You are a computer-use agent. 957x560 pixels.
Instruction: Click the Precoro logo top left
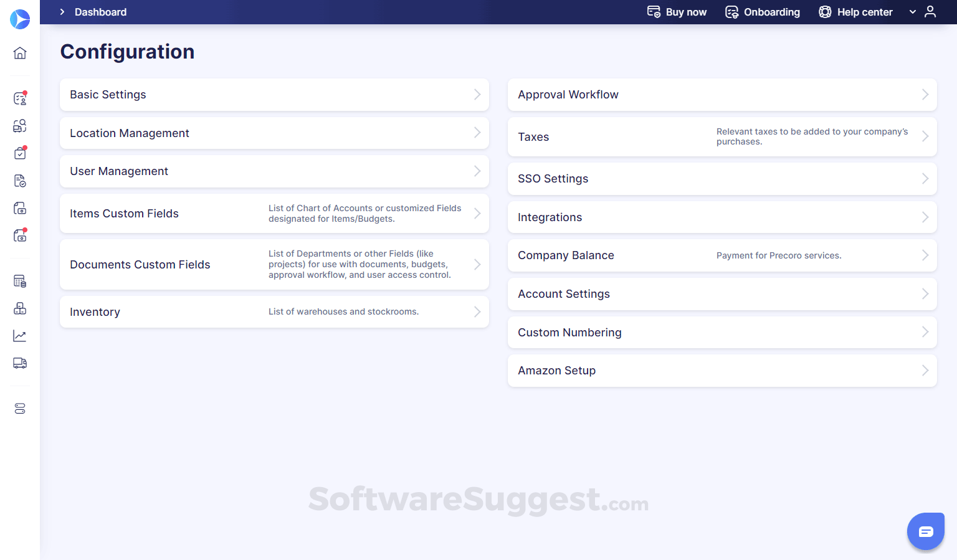pos(20,19)
